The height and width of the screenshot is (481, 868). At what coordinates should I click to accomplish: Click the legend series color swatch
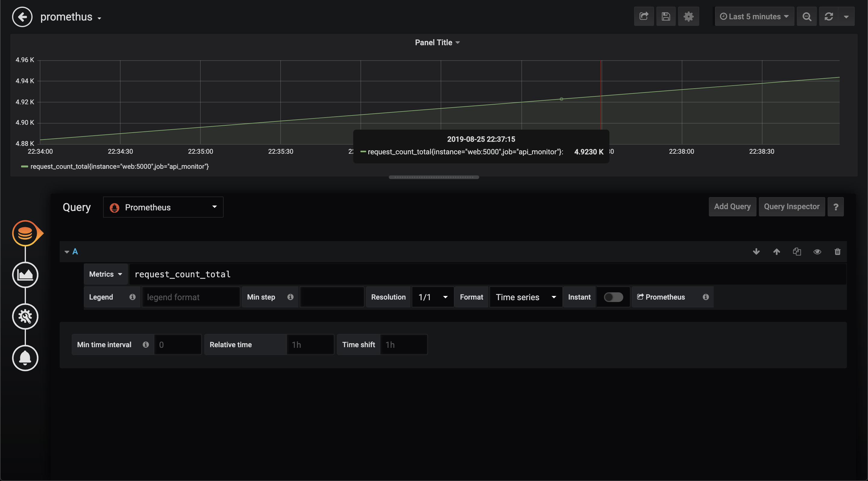click(24, 166)
